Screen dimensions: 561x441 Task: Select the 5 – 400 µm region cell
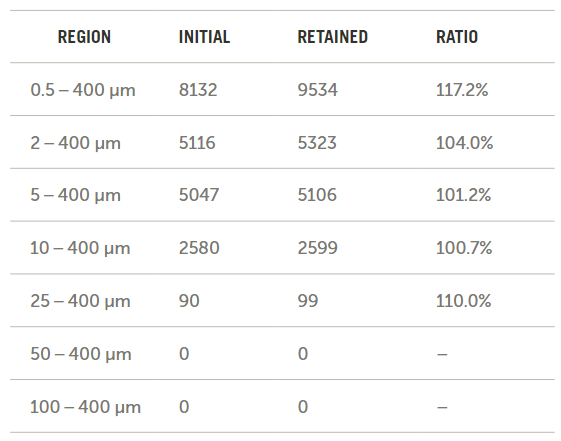pyautogui.click(x=75, y=195)
